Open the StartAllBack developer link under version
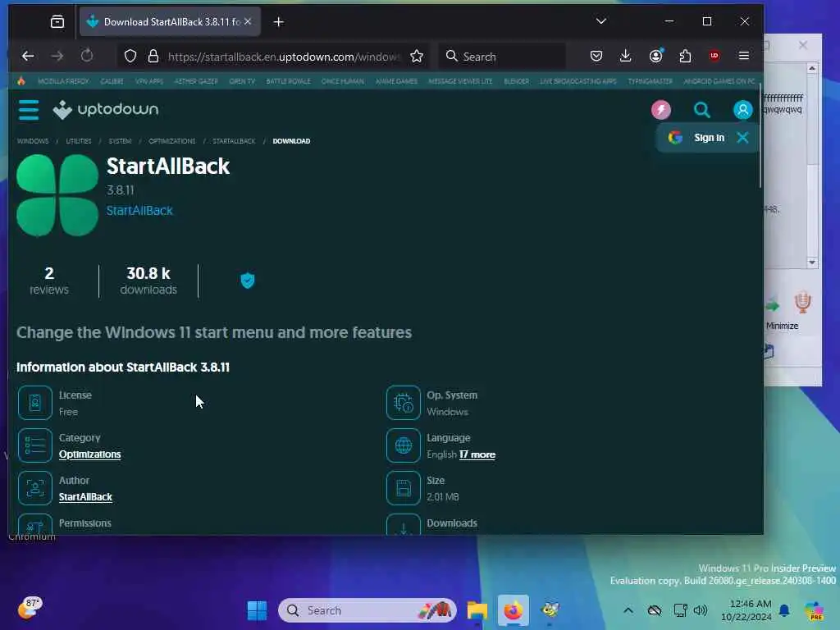 tap(139, 211)
